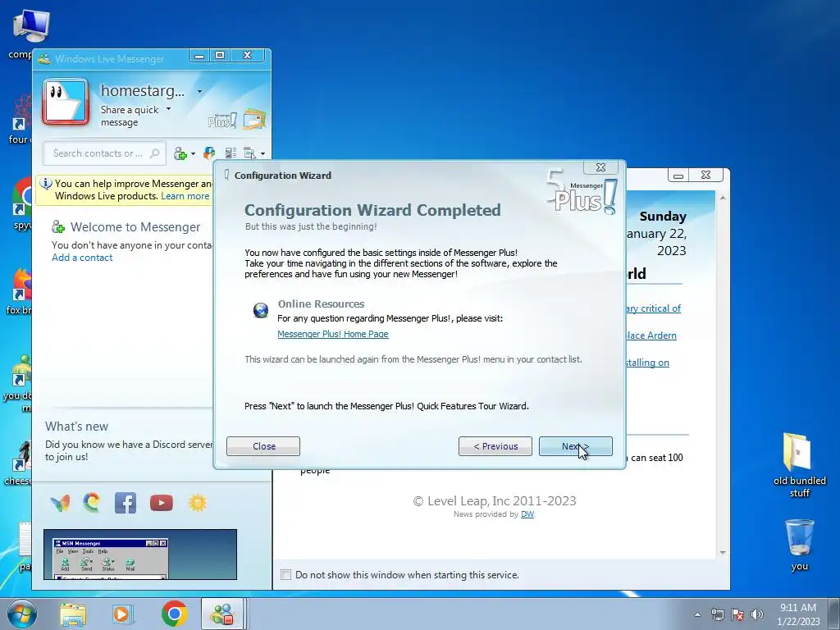The width and height of the screenshot is (840, 630).
Task: Click the Windows Live Messenger taskbar button
Action: (223, 614)
